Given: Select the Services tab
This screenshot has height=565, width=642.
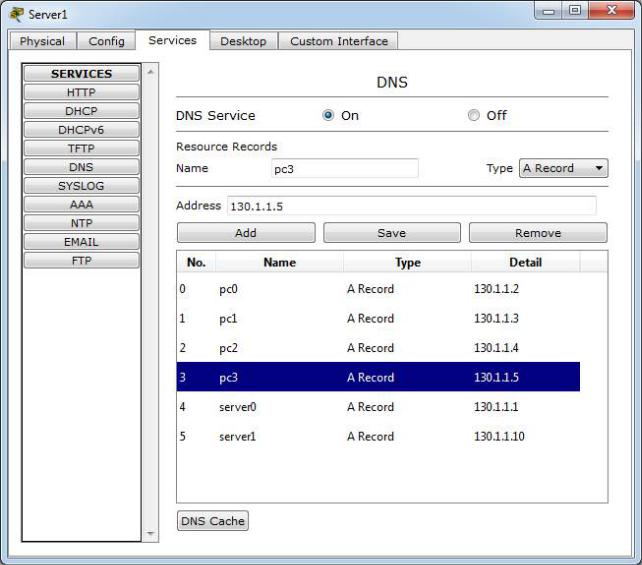Looking at the screenshot, I should (172, 40).
